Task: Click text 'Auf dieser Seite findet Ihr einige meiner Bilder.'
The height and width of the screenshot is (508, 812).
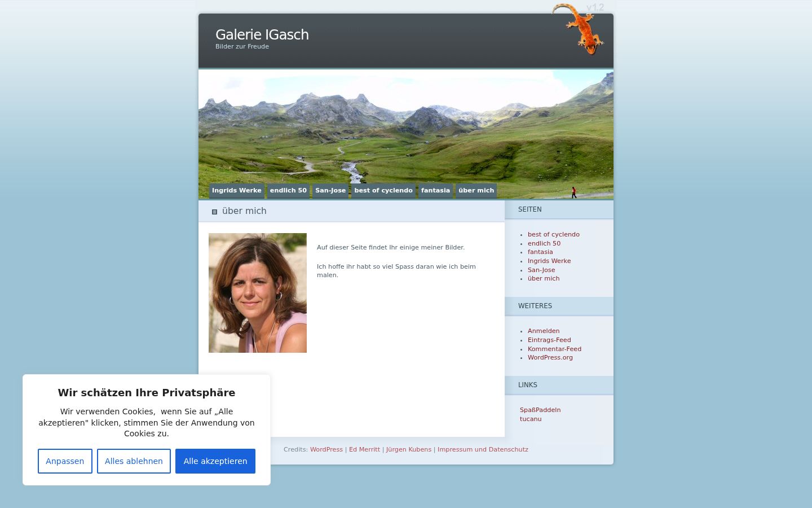Action: click(391, 247)
